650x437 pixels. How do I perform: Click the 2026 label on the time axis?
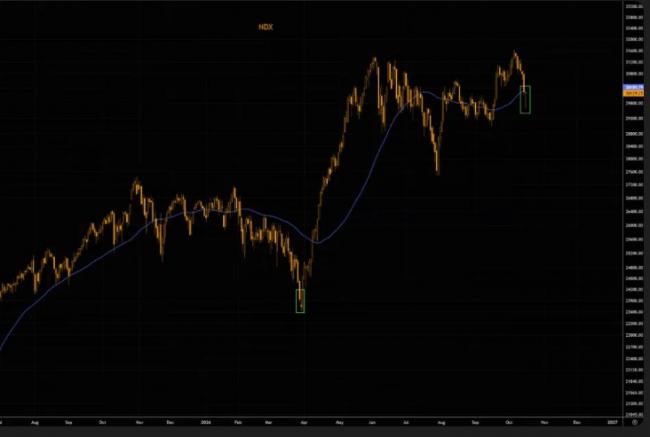pos(206,422)
